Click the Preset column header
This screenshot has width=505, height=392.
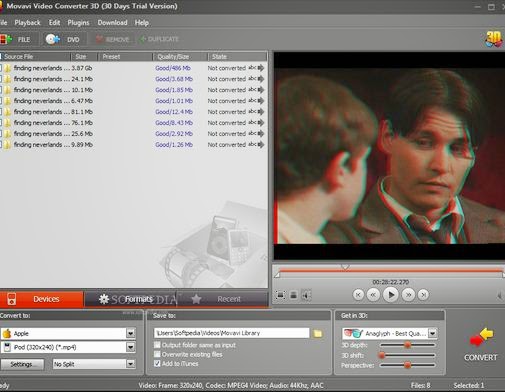[125, 57]
